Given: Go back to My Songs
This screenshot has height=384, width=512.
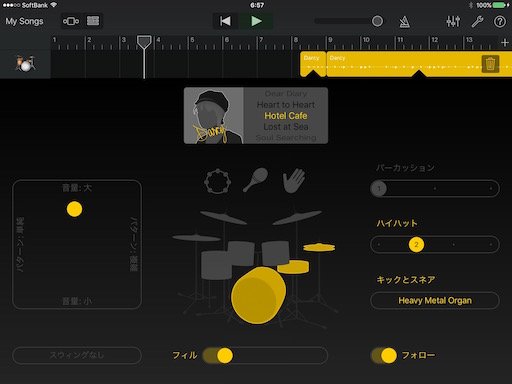Looking at the screenshot, I should [24, 21].
